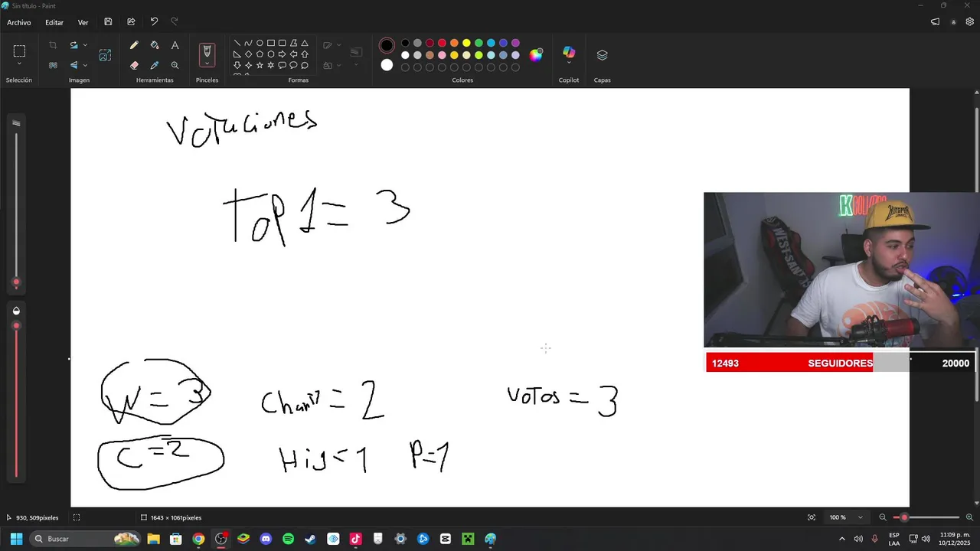The width and height of the screenshot is (980, 551).
Task: Expand the Brushes type chevron
Action: tap(207, 64)
